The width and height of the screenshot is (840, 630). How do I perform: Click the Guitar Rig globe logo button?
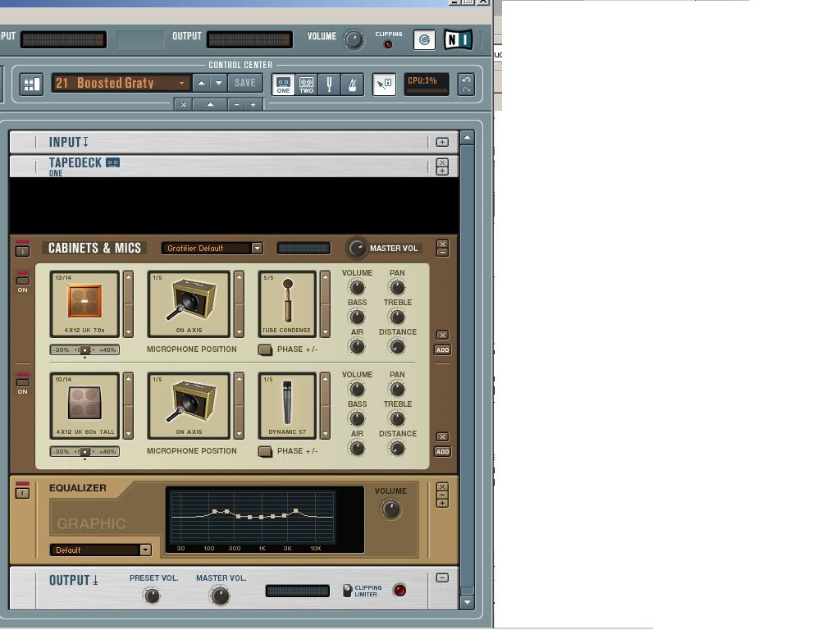click(424, 39)
